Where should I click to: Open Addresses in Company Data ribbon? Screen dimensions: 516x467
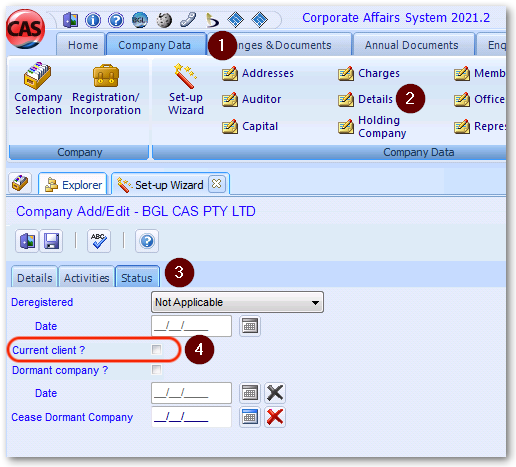click(x=258, y=73)
